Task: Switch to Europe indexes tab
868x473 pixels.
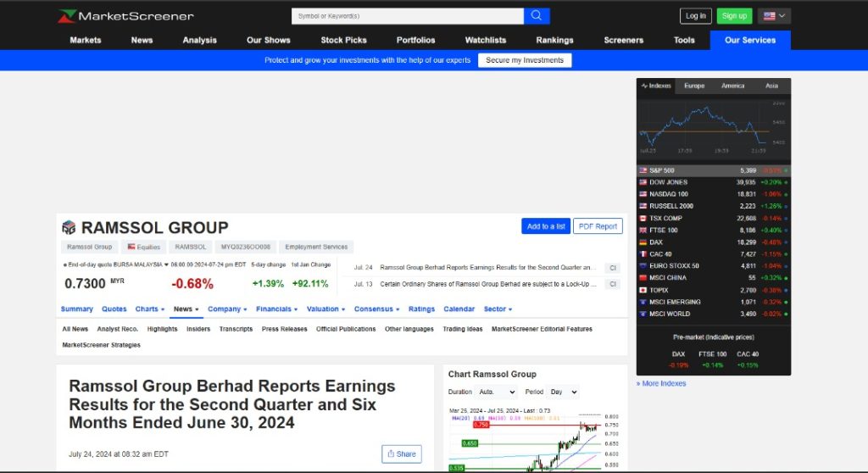Action: coord(694,86)
